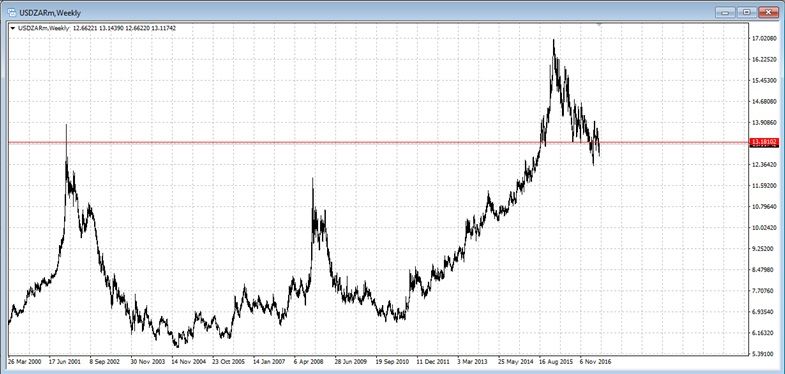Click the 6 Nov 2016 date label

pyautogui.click(x=596, y=360)
